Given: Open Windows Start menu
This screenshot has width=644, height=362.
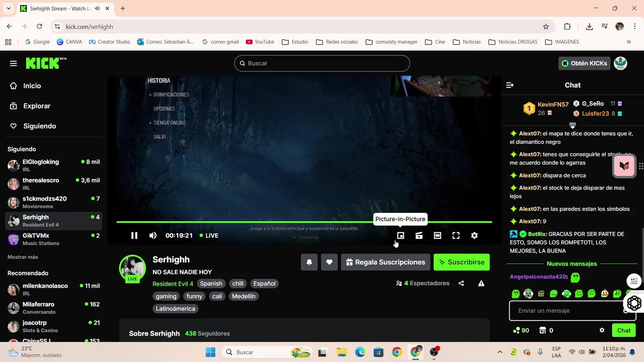Looking at the screenshot, I should tap(210, 352).
